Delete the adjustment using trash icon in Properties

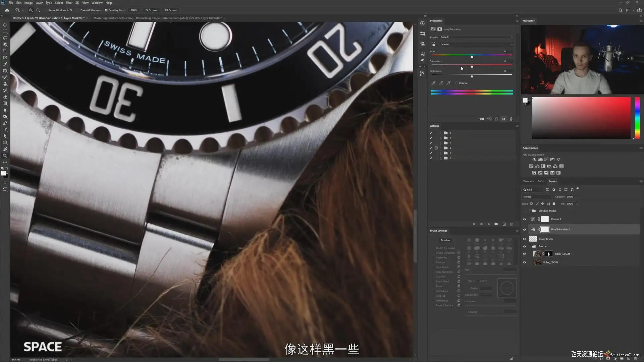pos(511,119)
